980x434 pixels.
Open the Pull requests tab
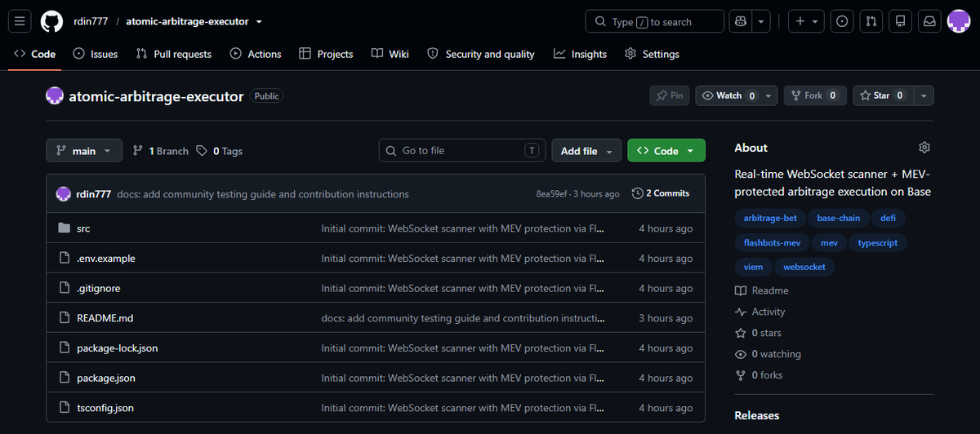173,54
